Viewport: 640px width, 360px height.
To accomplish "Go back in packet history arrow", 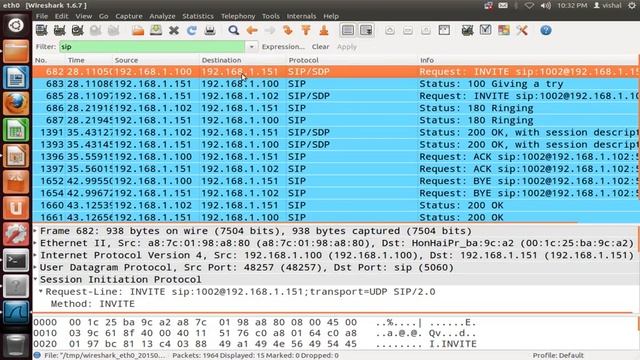I will point(252,30).
